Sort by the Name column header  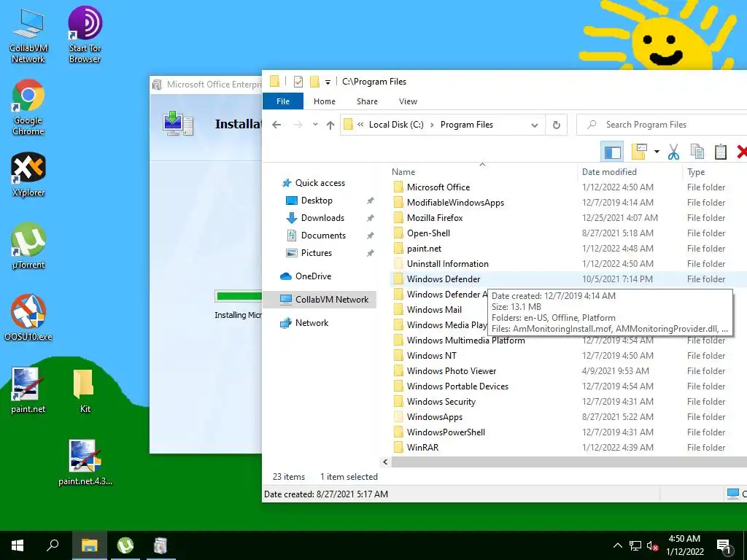pyautogui.click(x=482, y=172)
